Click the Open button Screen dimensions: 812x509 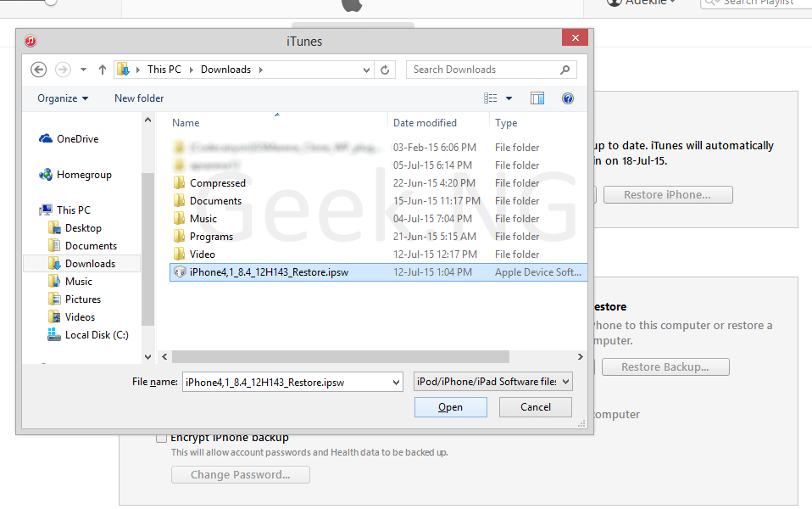coord(451,407)
